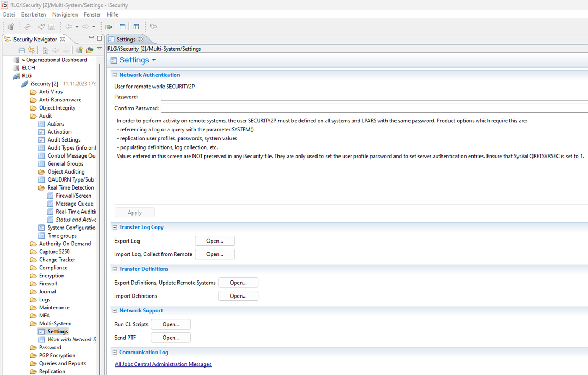Minimize the iSecurity Navigator panel
Viewport: 588px width, 375px height.
point(91,37)
